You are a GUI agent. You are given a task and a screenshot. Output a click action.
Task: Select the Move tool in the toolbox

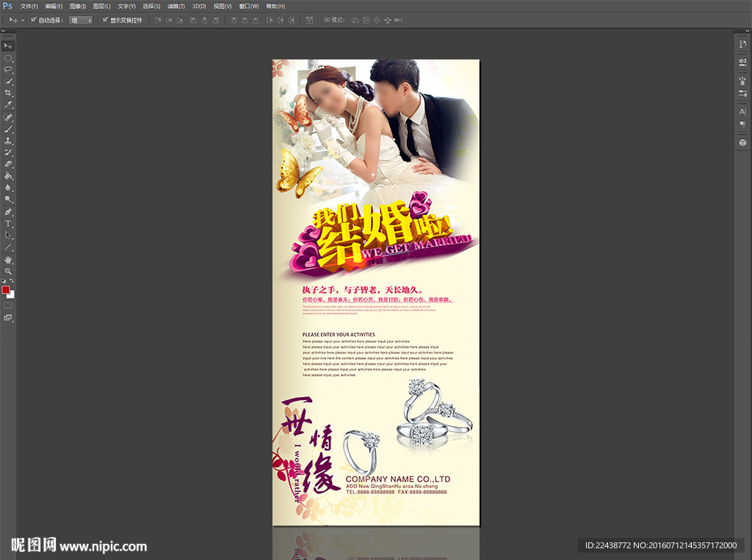9,46
